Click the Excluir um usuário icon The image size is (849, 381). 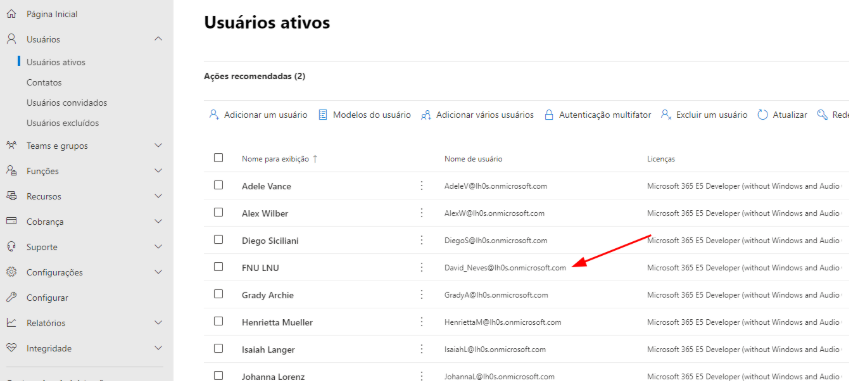pos(665,115)
